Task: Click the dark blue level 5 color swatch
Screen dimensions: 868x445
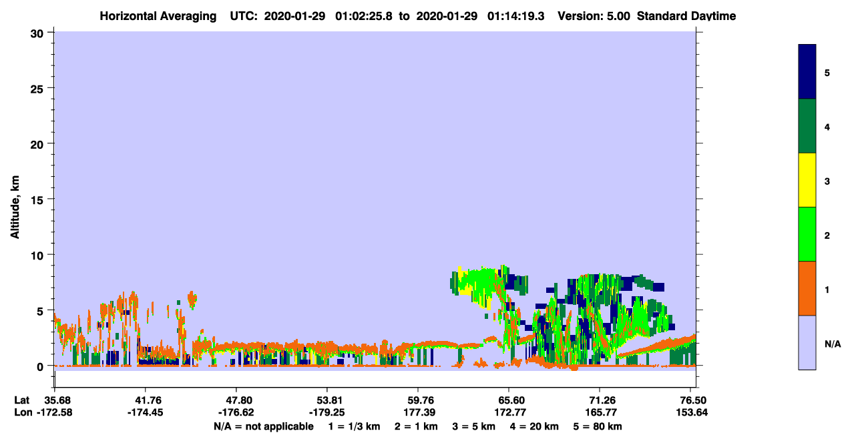Action: [x=807, y=72]
